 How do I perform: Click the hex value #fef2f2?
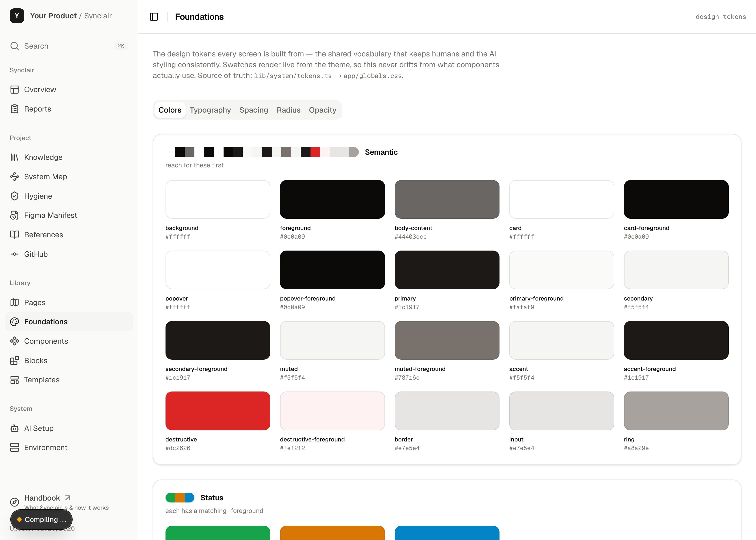pyautogui.click(x=292, y=448)
